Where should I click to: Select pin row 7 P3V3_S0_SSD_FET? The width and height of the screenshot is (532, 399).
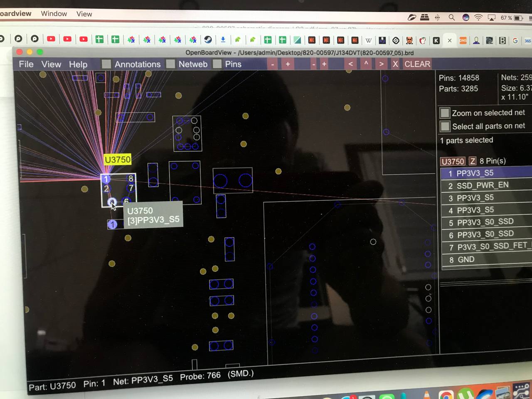(x=486, y=247)
